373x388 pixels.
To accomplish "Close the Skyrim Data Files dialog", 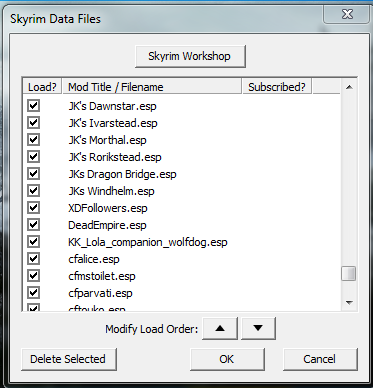I will 347,14.
